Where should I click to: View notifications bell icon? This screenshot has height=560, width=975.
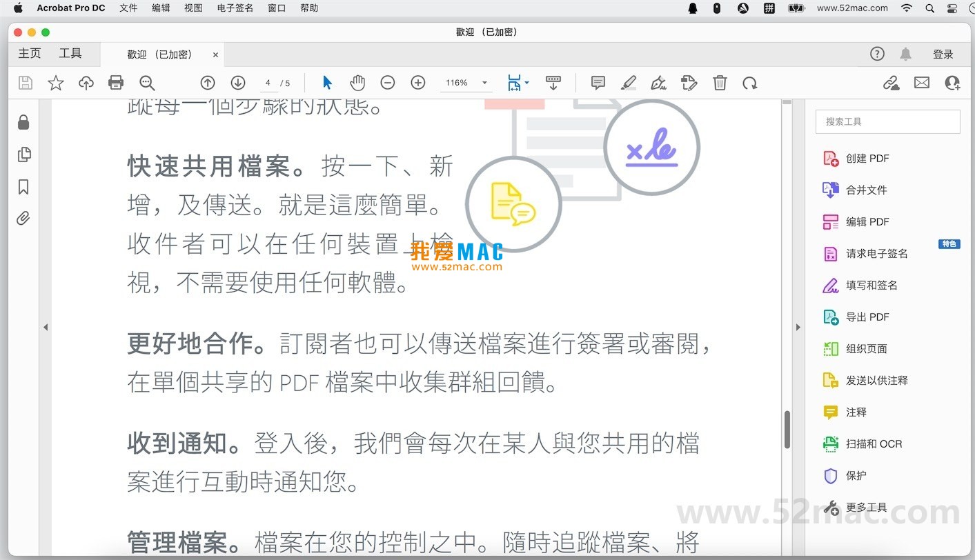click(x=906, y=54)
